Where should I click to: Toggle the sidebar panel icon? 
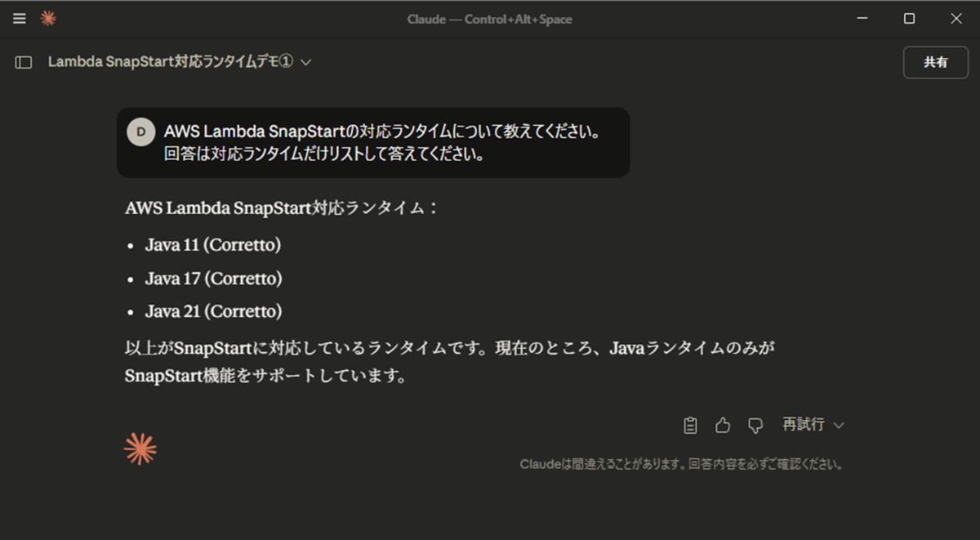click(24, 62)
